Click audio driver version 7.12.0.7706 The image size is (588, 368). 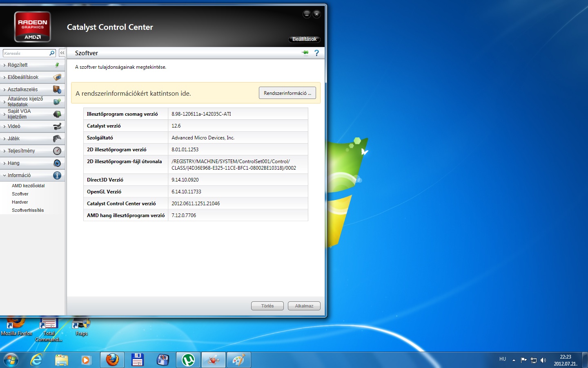pos(184,215)
